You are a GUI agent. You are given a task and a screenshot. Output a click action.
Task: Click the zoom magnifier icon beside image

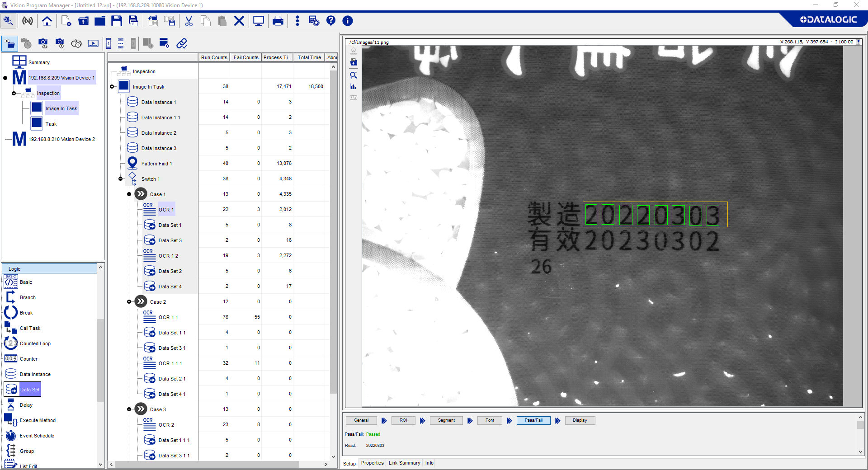[x=354, y=75]
